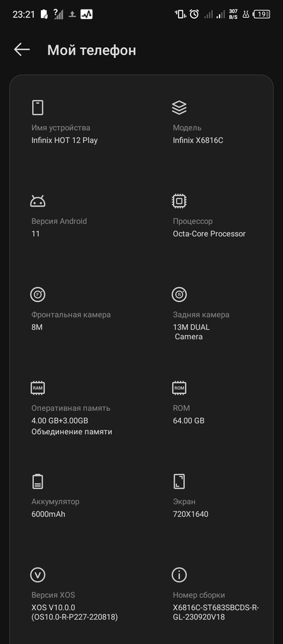
Task: Tap the ROM chip icon
Action: 179,388
